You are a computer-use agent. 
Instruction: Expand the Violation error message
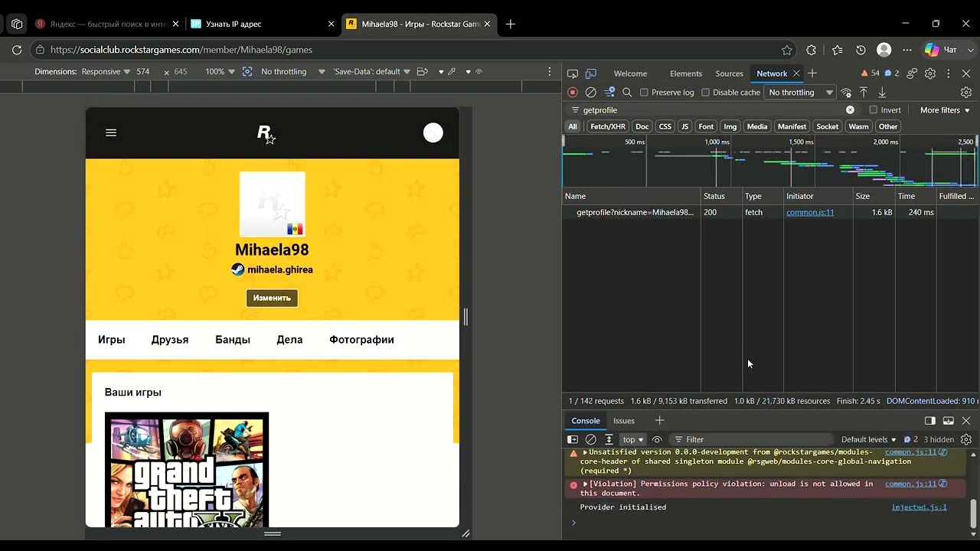[585, 484]
